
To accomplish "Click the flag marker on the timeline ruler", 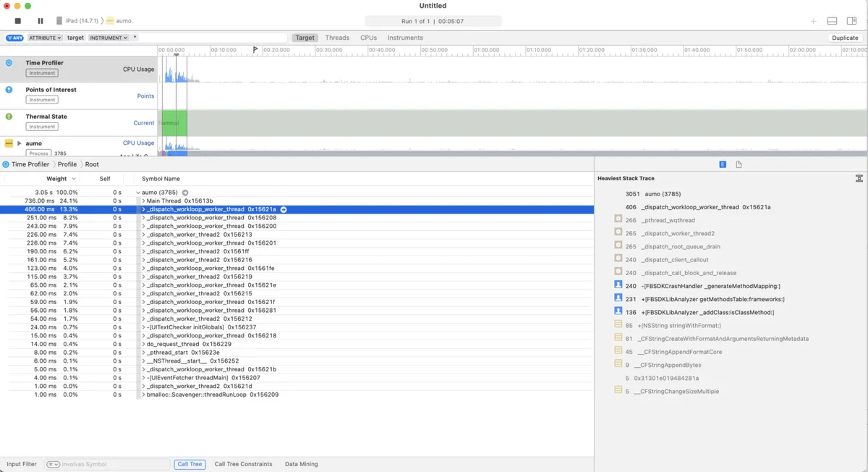I will tap(255, 50).
